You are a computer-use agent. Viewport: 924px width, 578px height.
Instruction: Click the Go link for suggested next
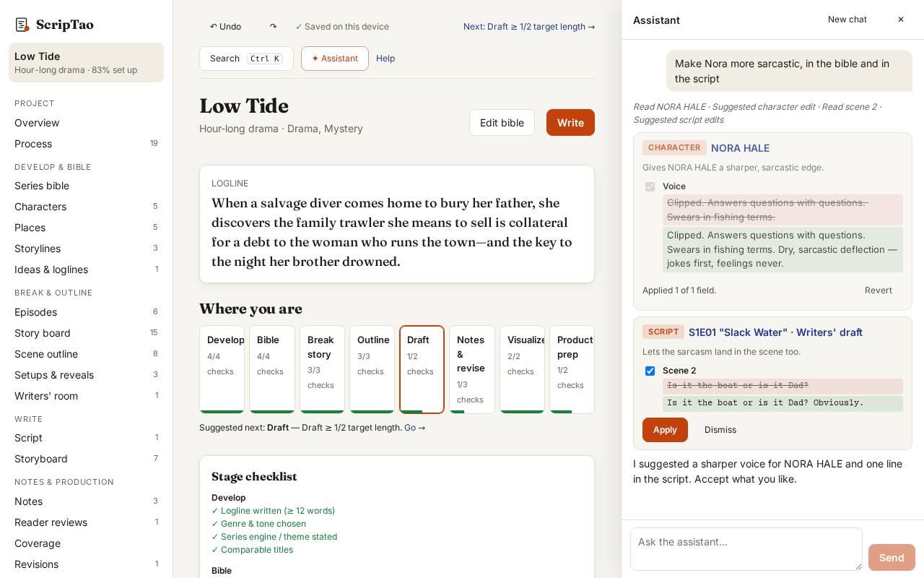tap(415, 428)
